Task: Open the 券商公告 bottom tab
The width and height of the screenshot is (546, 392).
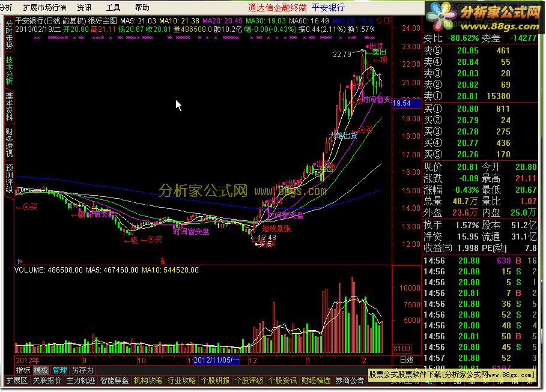Action: pyautogui.click(x=350, y=381)
